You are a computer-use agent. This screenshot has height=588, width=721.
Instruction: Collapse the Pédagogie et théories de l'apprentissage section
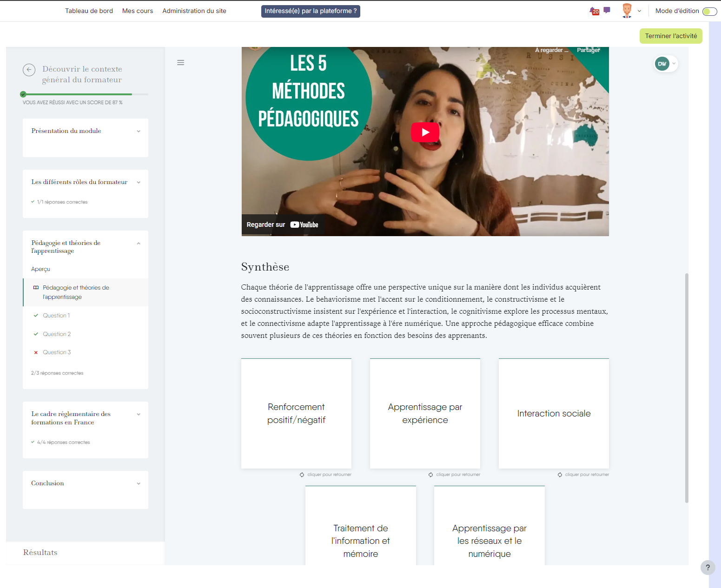(138, 243)
